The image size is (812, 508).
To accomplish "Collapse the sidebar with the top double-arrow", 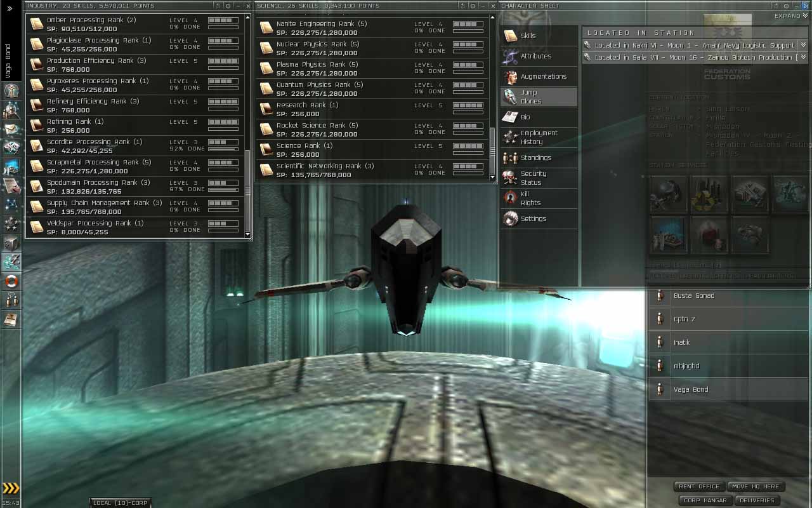I will 10,9.
